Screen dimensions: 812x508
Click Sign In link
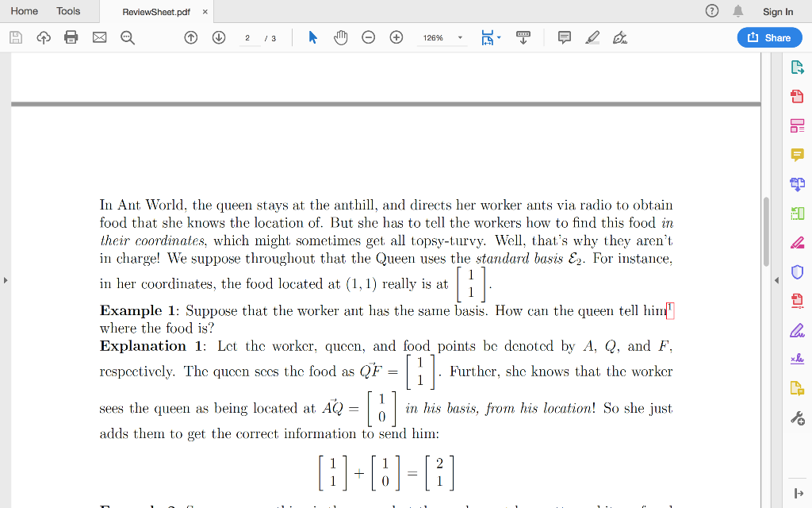coord(778,11)
